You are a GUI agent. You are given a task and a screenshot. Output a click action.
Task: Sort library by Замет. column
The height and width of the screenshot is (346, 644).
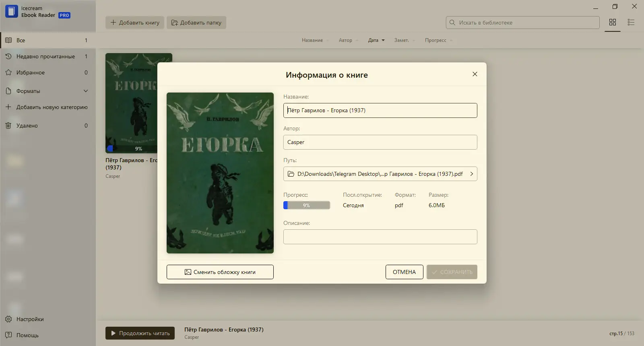[x=404, y=40]
